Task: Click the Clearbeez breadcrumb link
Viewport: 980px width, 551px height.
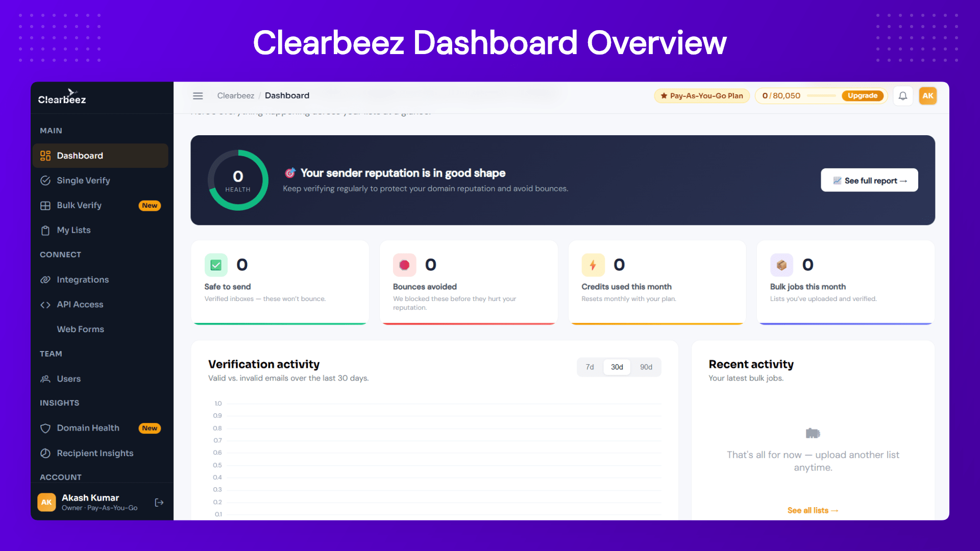Action: (x=235, y=95)
